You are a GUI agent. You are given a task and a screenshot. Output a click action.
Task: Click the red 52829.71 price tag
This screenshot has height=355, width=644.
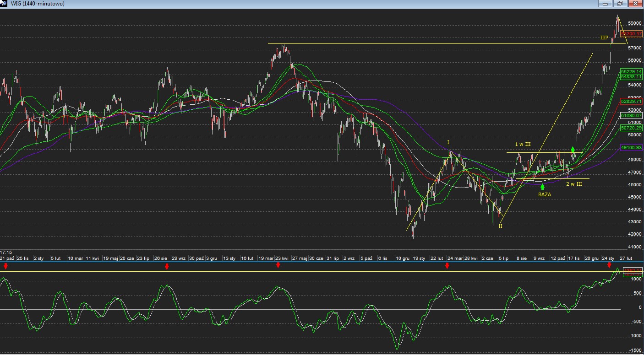pos(631,101)
